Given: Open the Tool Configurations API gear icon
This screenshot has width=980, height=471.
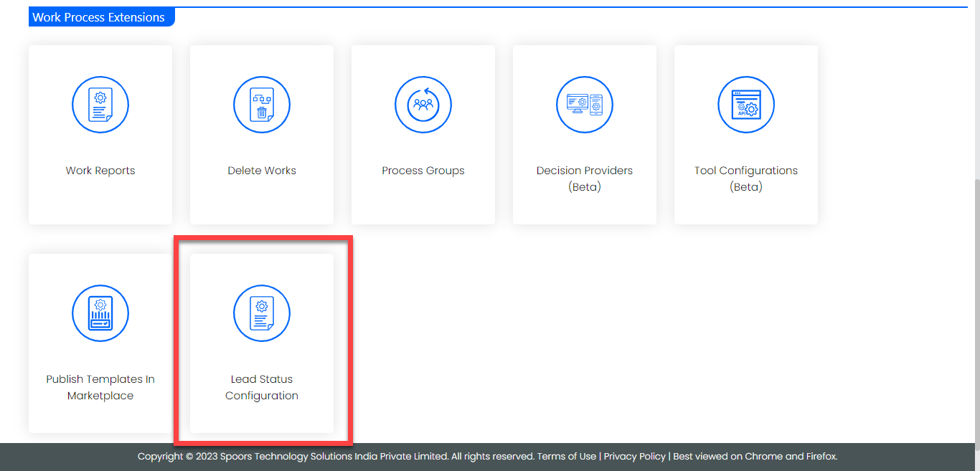Looking at the screenshot, I should pyautogui.click(x=746, y=105).
